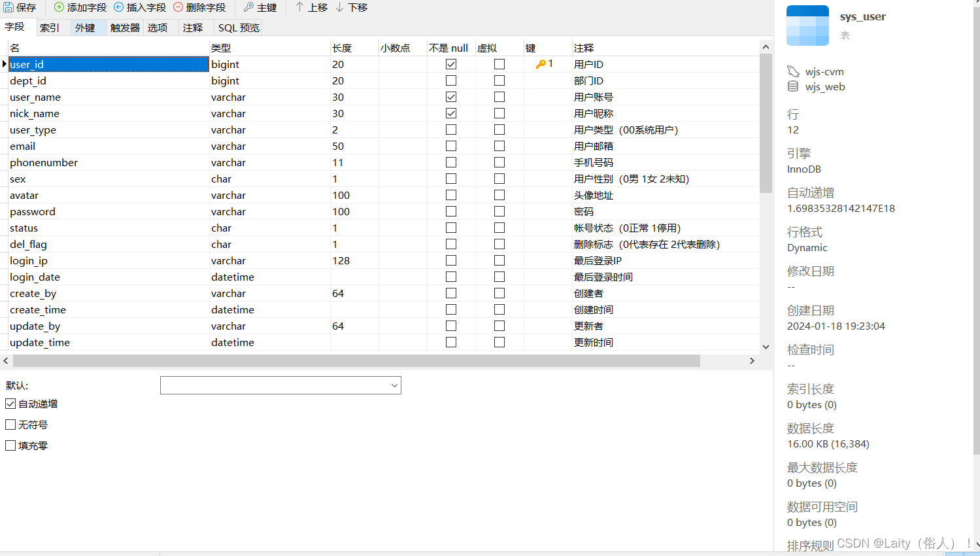Viewport: 980px width, 556px height.
Task: Click the create_by field name
Action: [x=33, y=293]
